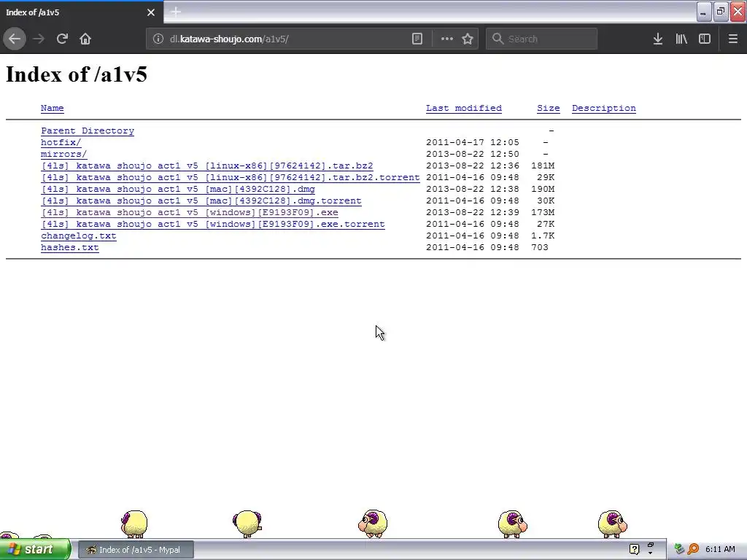Screen dimensions: 747x560
Task: Click the 6:11 AM taskbar clock
Action: (x=720, y=549)
